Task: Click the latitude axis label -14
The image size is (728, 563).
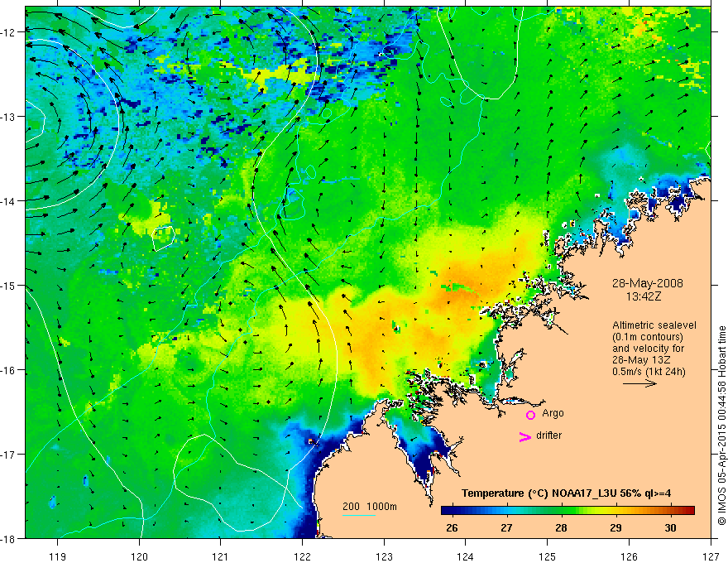Action: (8, 201)
